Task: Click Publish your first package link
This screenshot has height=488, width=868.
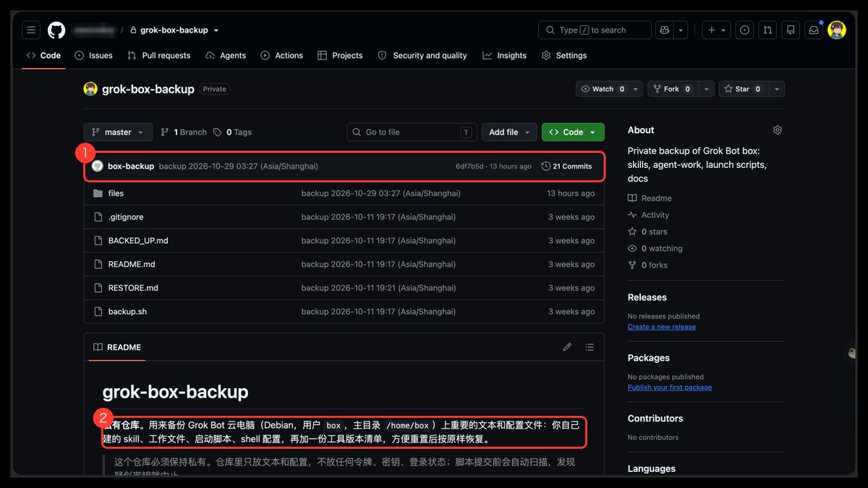Action: point(670,387)
